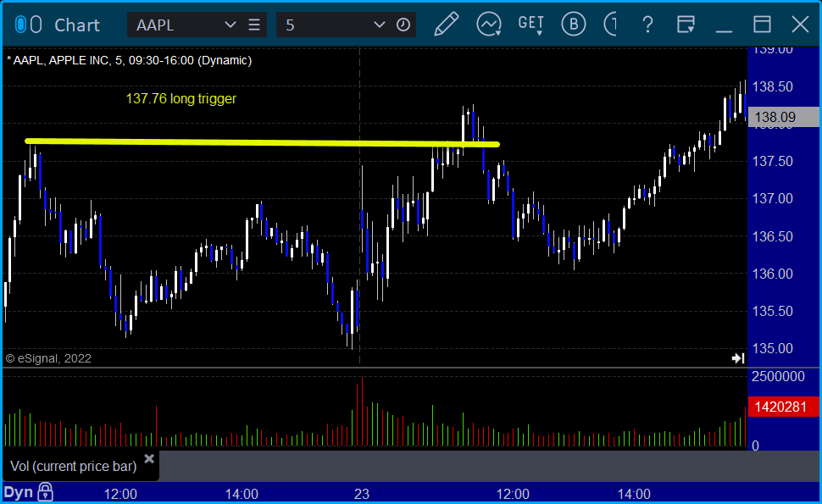Click the Chart window title text
This screenshot has width=822, height=504.
(x=77, y=25)
